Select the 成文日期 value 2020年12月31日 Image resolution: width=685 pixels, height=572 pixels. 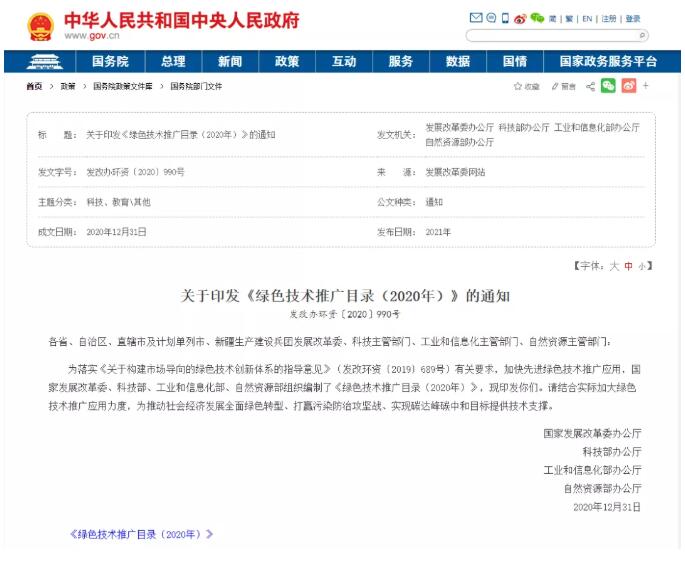pyautogui.click(x=116, y=232)
